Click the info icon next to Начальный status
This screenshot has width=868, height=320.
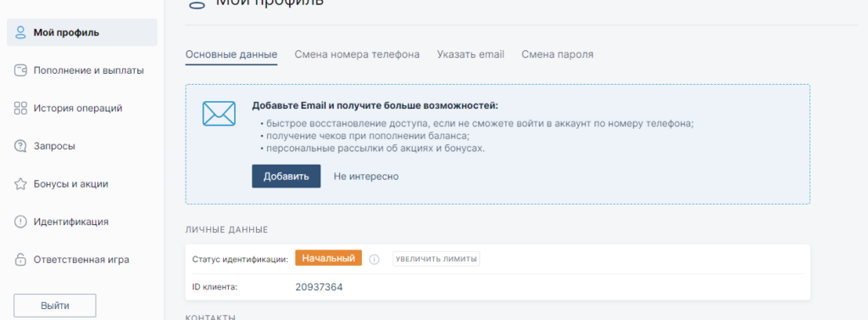[374, 259]
